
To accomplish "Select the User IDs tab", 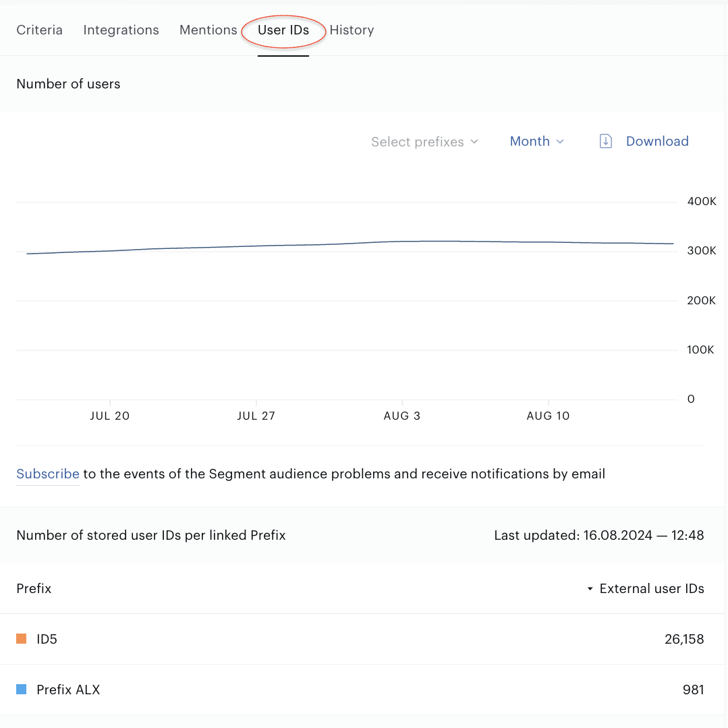I will point(283,30).
